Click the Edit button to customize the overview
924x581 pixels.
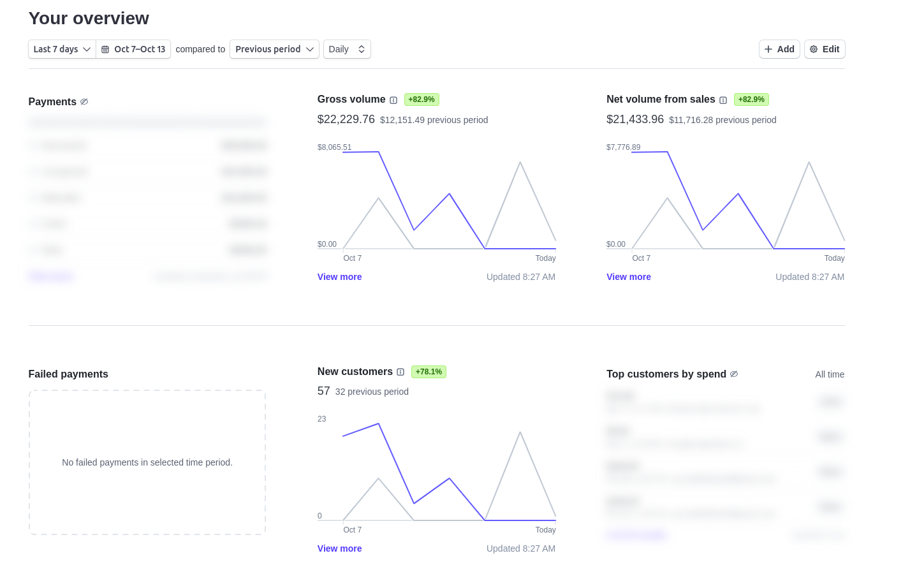[x=825, y=49]
